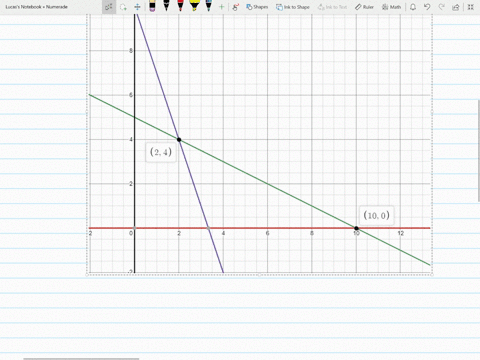Click x-axis label 12
Image resolution: width=480 pixels, height=360 pixels.
(x=400, y=233)
